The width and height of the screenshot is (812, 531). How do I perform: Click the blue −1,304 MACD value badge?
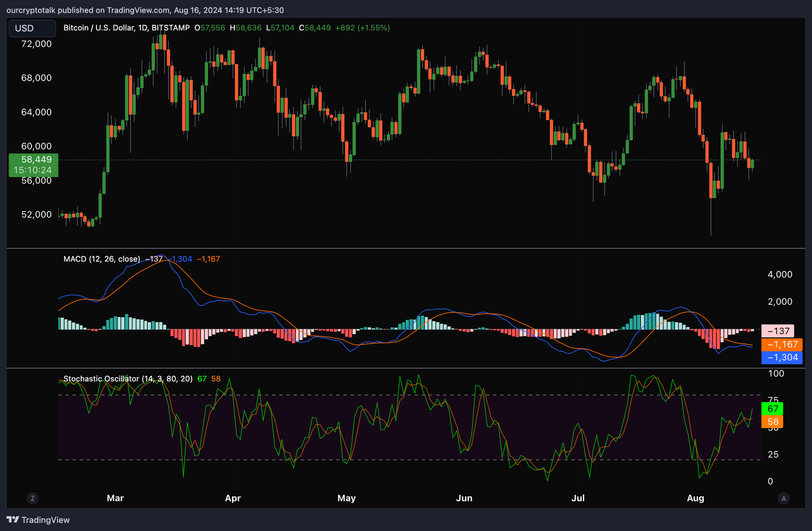coord(782,358)
